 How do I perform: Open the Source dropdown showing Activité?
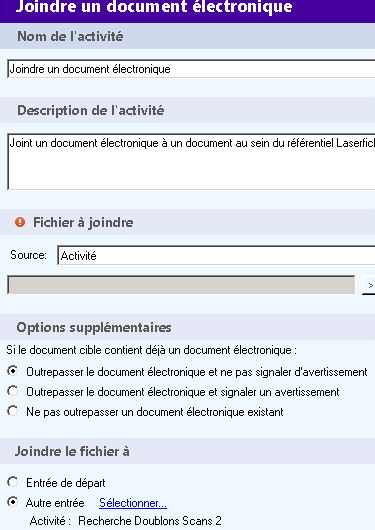click(216, 256)
